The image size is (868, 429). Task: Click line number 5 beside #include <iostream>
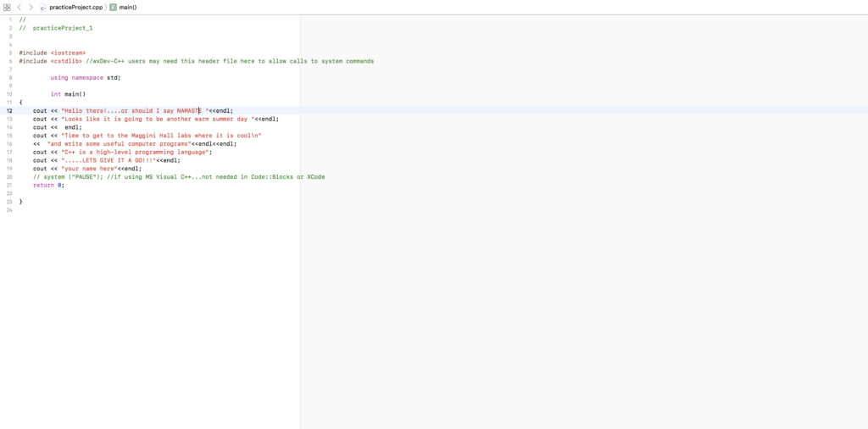pyautogui.click(x=9, y=53)
